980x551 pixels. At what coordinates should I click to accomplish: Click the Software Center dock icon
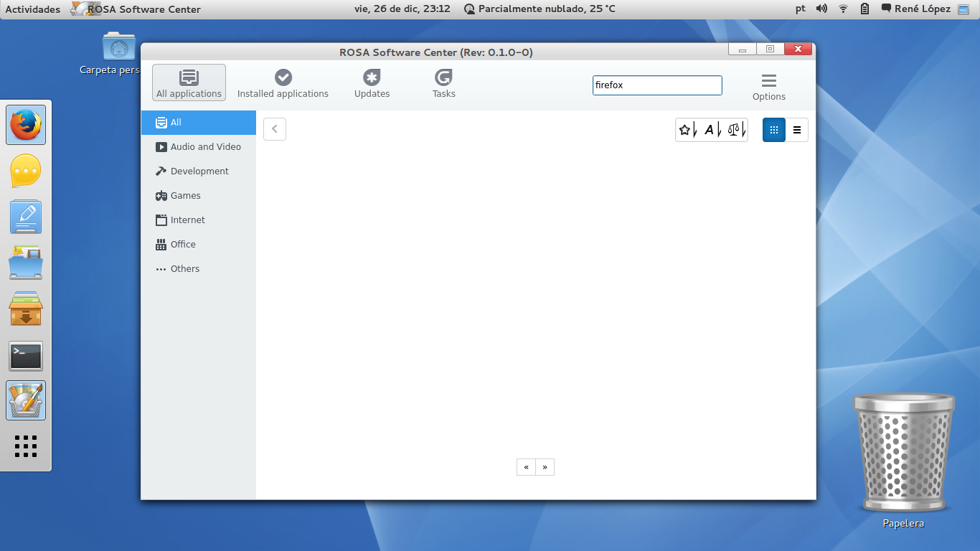point(26,400)
